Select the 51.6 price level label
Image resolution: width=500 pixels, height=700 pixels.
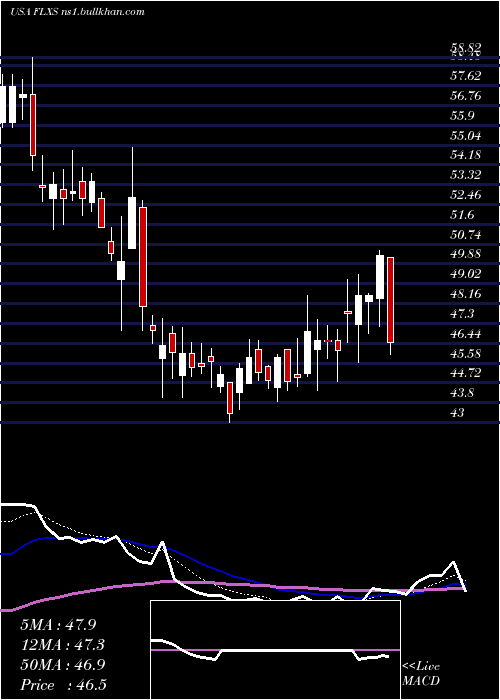pyautogui.click(x=462, y=215)
